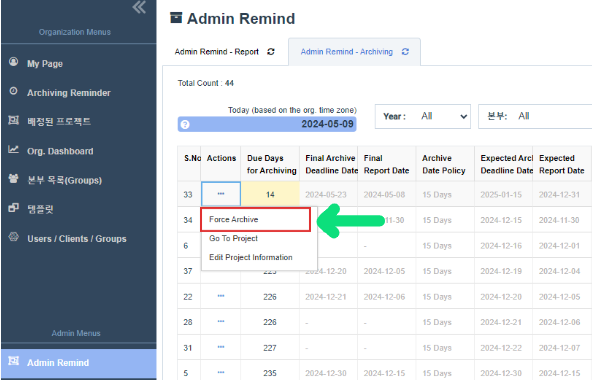Click the help question mark icon by date
592x380 pixels.
(185, 124)
